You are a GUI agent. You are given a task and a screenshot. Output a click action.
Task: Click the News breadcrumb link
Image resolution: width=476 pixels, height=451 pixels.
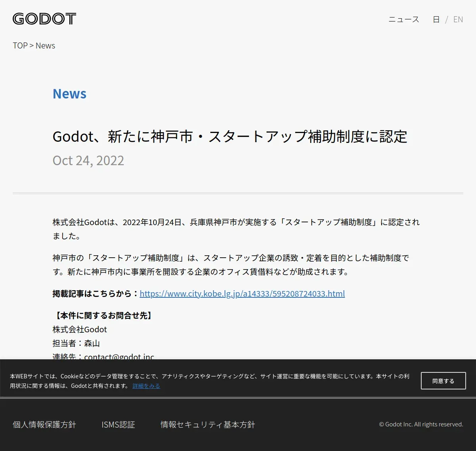45,46
